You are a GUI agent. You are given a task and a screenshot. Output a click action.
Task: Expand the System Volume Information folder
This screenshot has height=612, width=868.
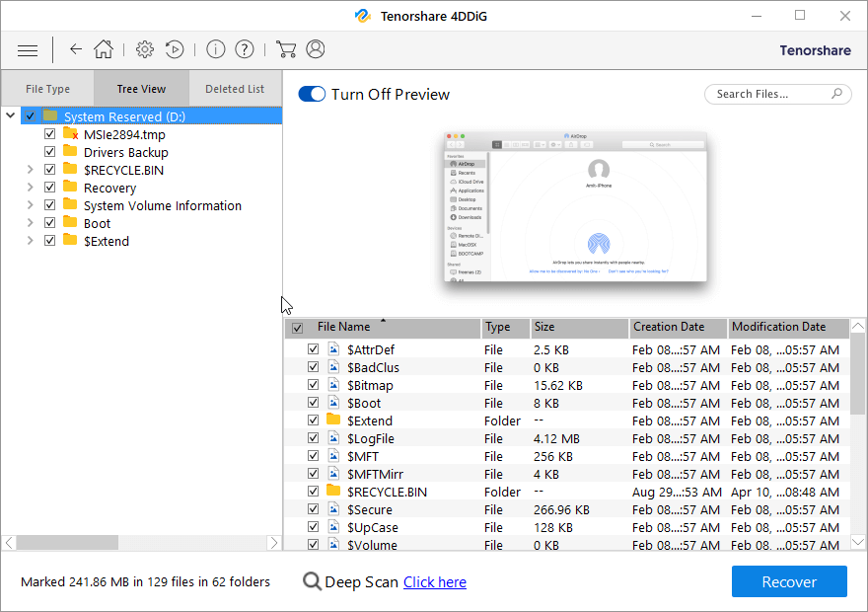pyautogui.click(x=31, y=205)
